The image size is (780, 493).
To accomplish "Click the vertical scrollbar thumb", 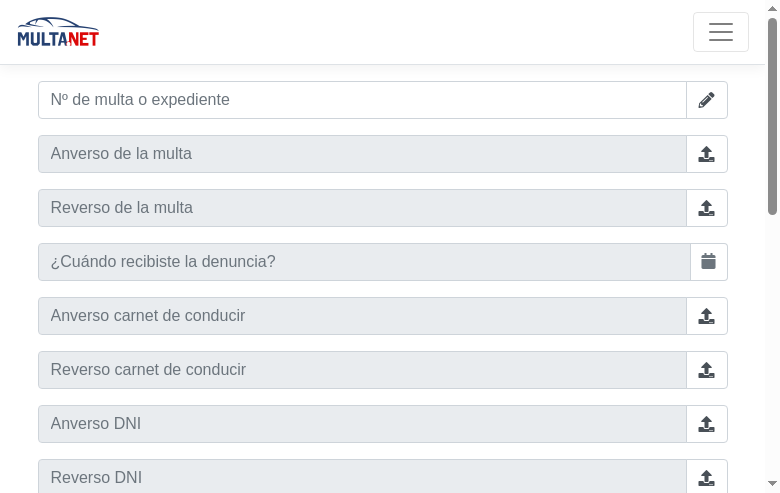I will point(772,115).
